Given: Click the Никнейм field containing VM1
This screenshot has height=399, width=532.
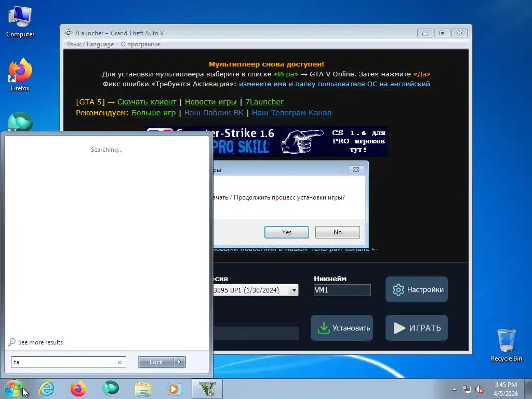Looking at the screenshot, I should (342, 290).
